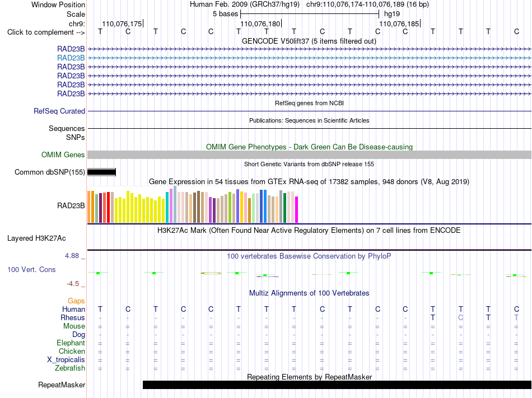Click the 100 Vert. Cons track label

point(31,269)
